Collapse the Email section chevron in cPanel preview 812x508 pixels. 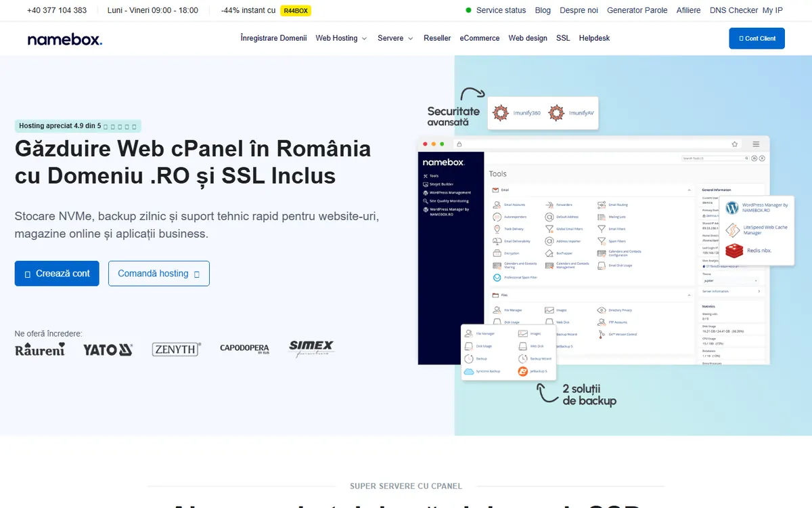coord(689,191)
